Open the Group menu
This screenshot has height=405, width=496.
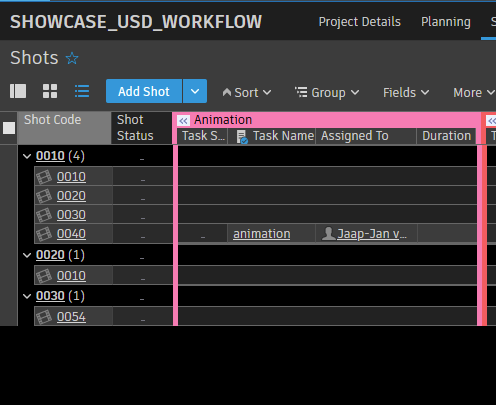pos(327,93)
